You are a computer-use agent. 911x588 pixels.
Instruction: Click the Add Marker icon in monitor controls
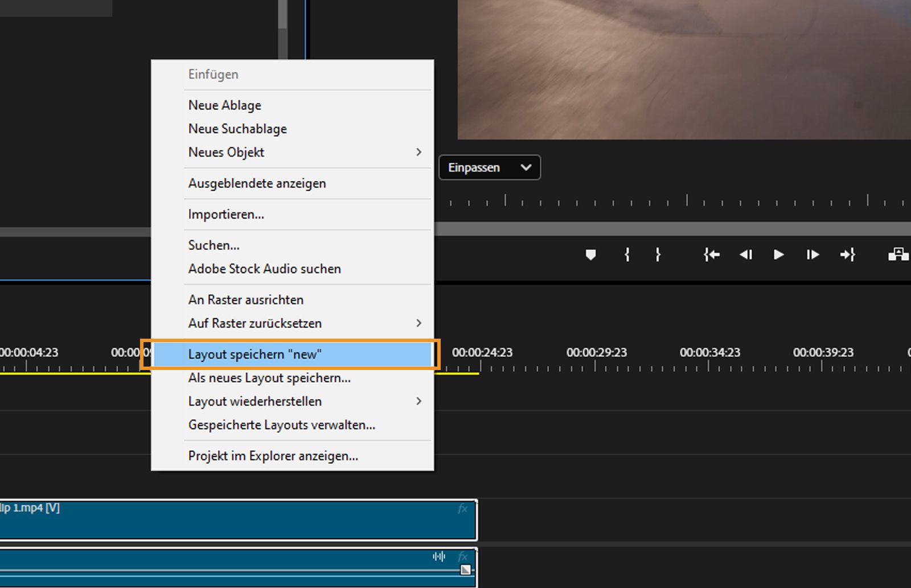(590, 254)
